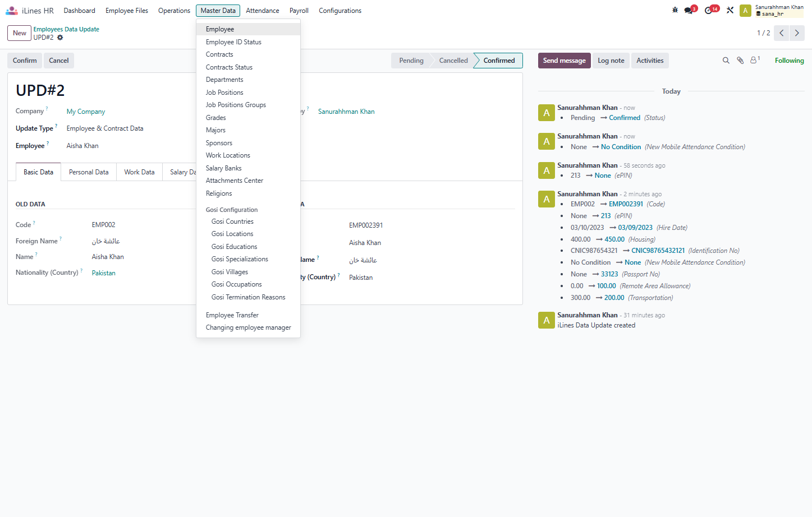812x517 pixels.
Task: Click the avatar beside the 'Pending → Confirmed' message
Action: coord(547,113)
